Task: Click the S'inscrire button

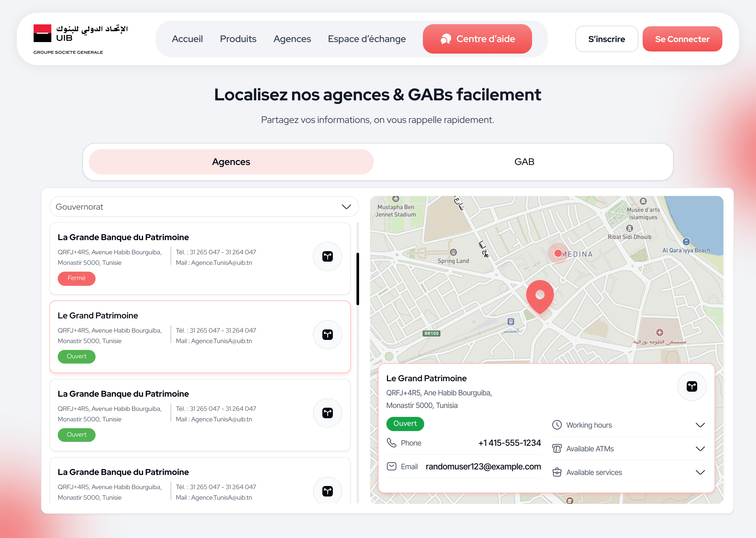Action: (x=606, y=39)
